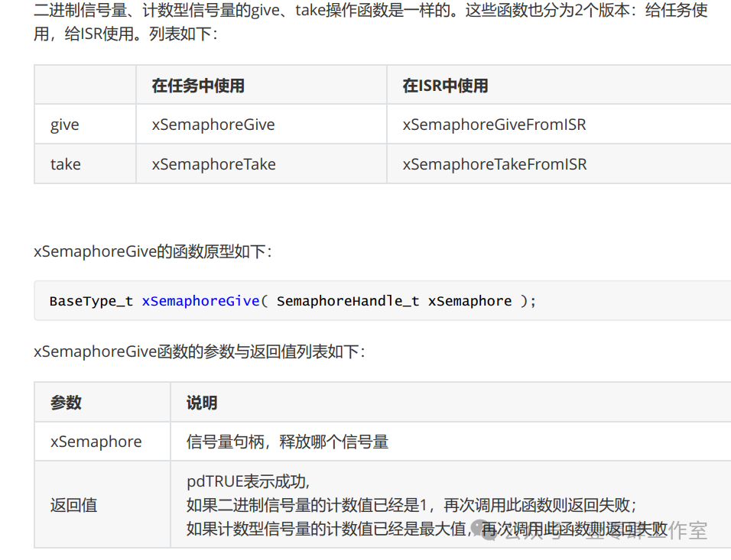731x560 pixels.
Task: Click BaseType_t in the code block
Action: (x=92, y=301)
